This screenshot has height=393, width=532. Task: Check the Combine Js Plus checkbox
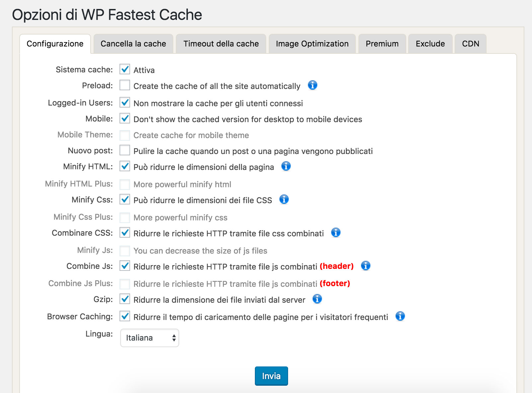tap(125, 284)
